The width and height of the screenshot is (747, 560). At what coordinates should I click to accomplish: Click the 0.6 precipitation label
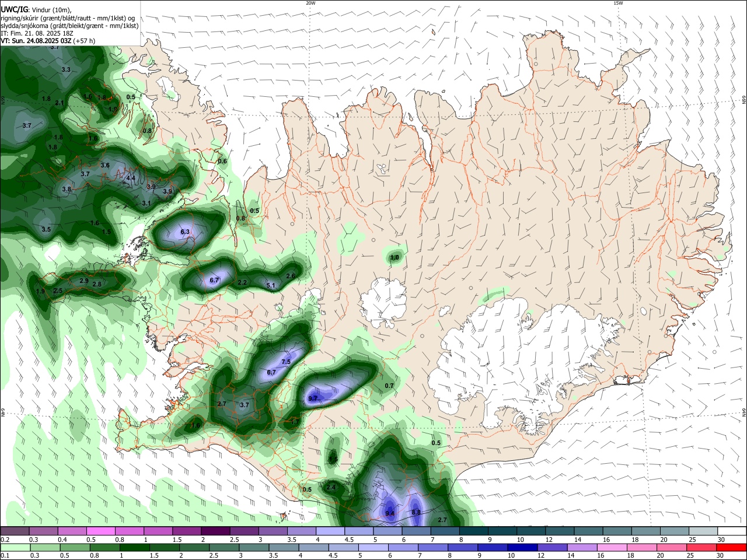click(x=222, y=161)
